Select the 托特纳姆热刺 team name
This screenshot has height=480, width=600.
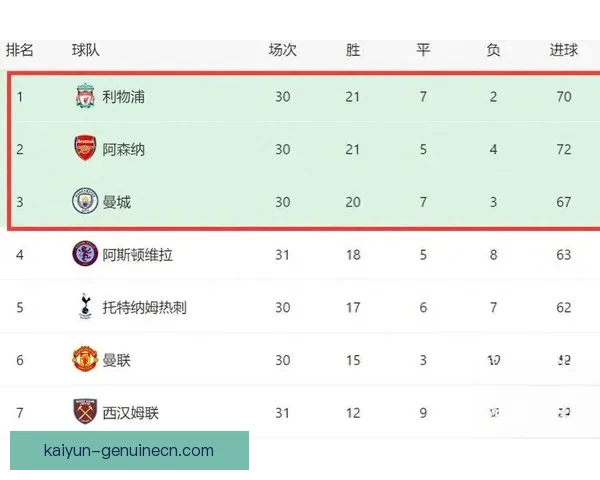coord(144,307)
